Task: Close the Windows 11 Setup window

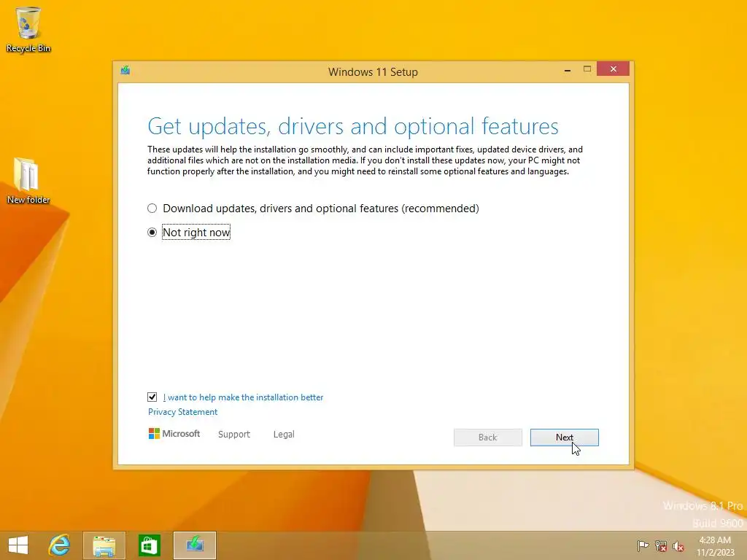Action: (613, 69)
